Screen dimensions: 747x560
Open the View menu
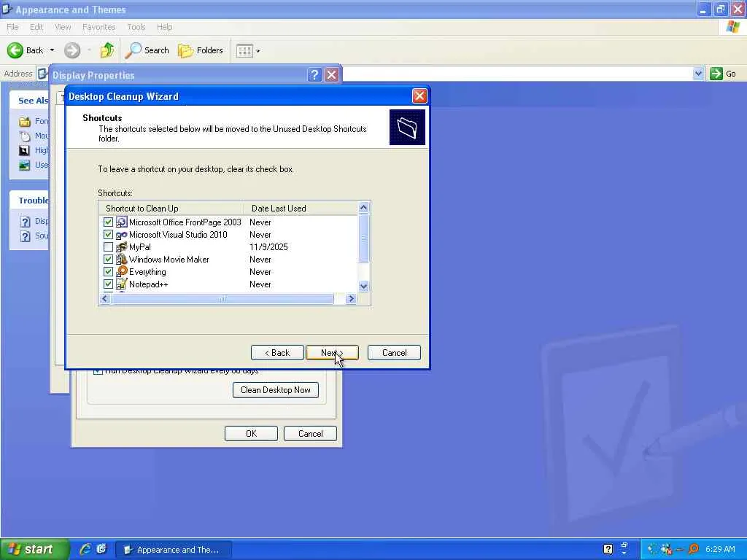click(63, 27)
